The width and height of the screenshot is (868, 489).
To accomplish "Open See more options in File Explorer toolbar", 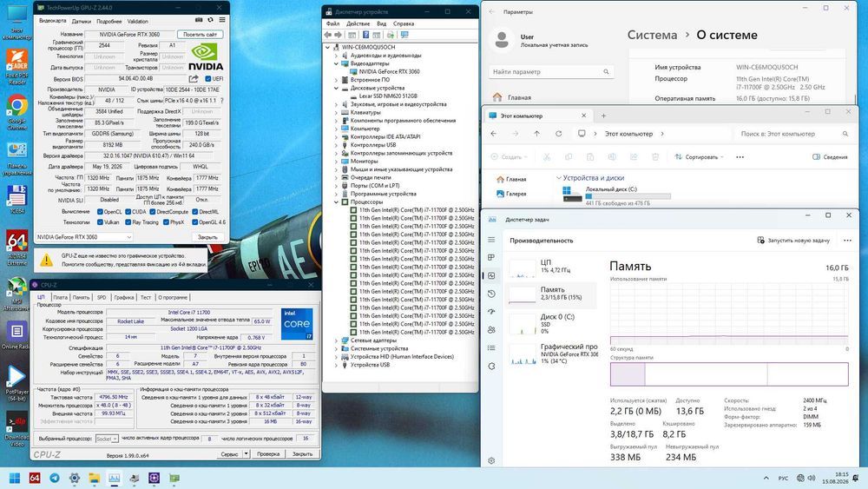I will point(740,157).
